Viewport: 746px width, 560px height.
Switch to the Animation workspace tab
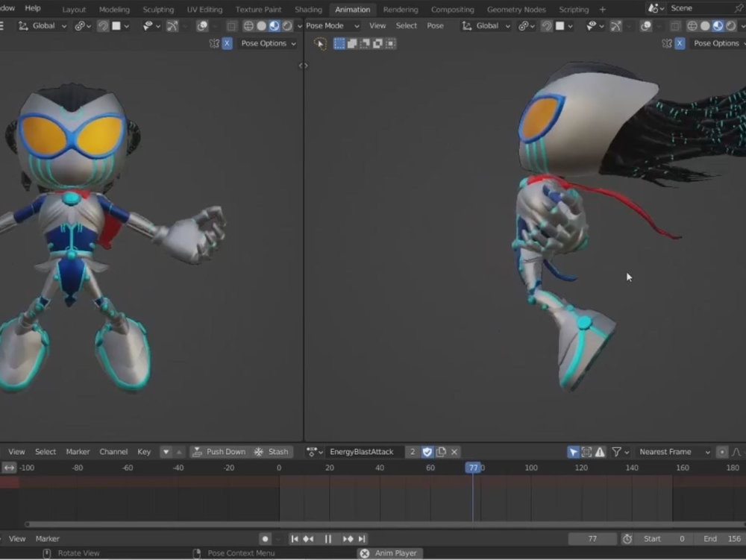pos(352,10)
